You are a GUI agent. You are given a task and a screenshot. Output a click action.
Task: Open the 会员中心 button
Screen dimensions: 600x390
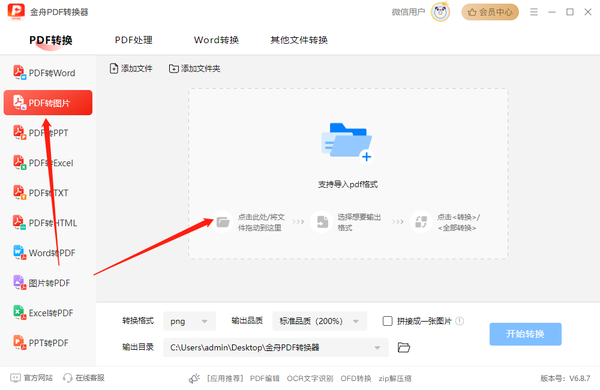pyautogui.click(x=490, y=12)
